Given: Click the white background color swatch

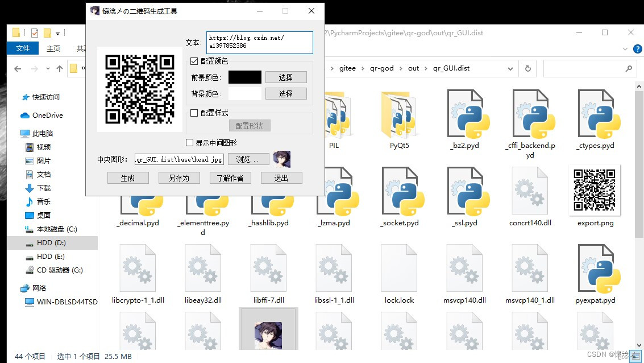Looking at the screenshot, I should tap(245, 94).
